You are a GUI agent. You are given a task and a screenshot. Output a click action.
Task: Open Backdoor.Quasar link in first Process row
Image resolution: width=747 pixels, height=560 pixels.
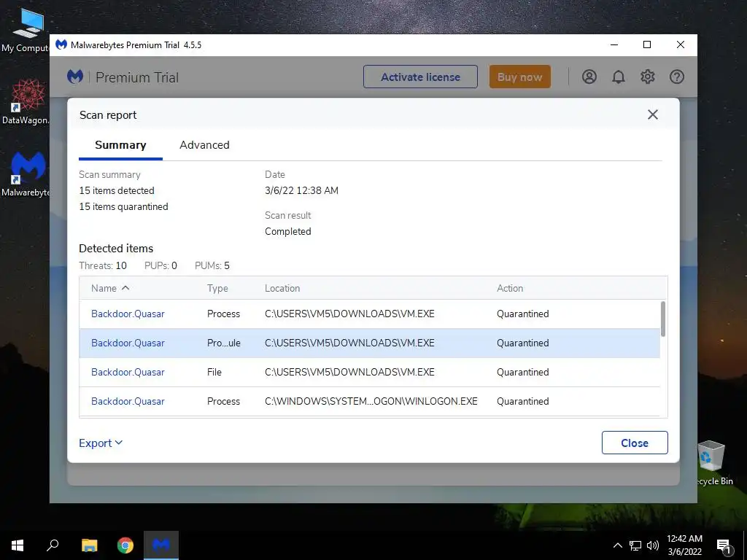coord(128,314)
